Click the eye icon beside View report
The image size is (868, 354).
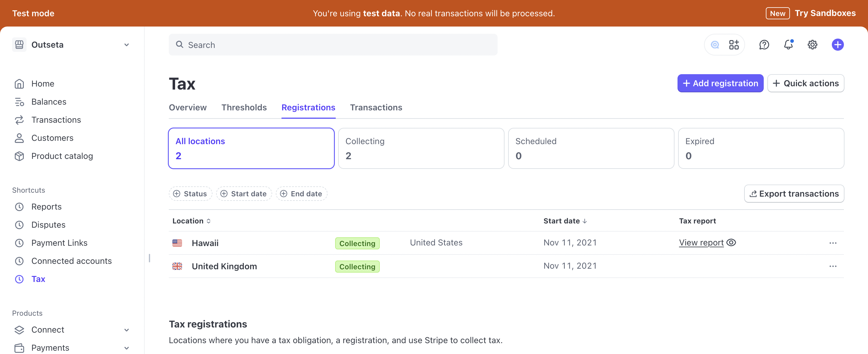coord(731,243)
